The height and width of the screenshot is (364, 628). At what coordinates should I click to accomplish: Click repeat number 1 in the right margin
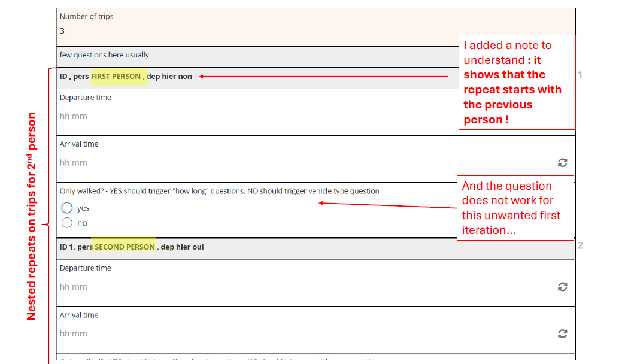pyautogui.click(x=580, y=75)
